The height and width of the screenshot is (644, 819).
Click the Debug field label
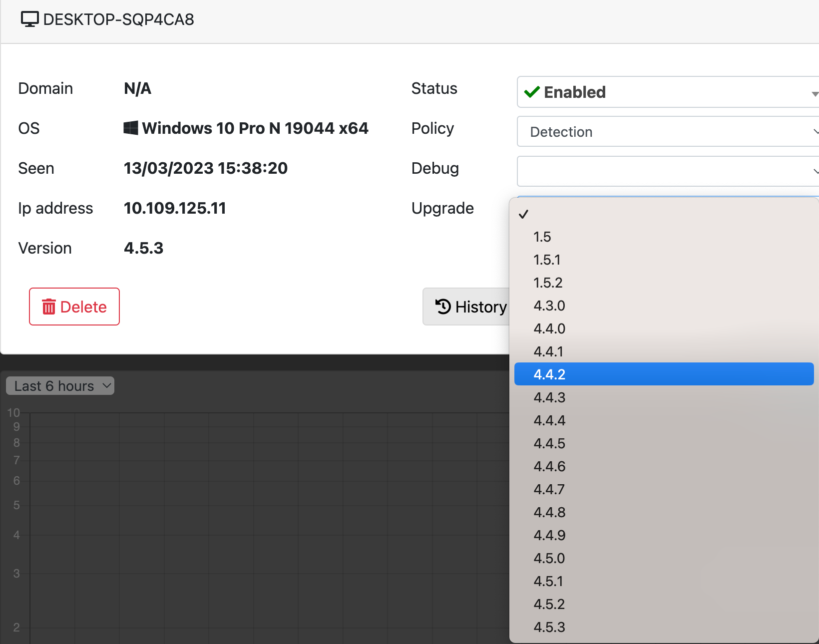(x=435, y=168)
